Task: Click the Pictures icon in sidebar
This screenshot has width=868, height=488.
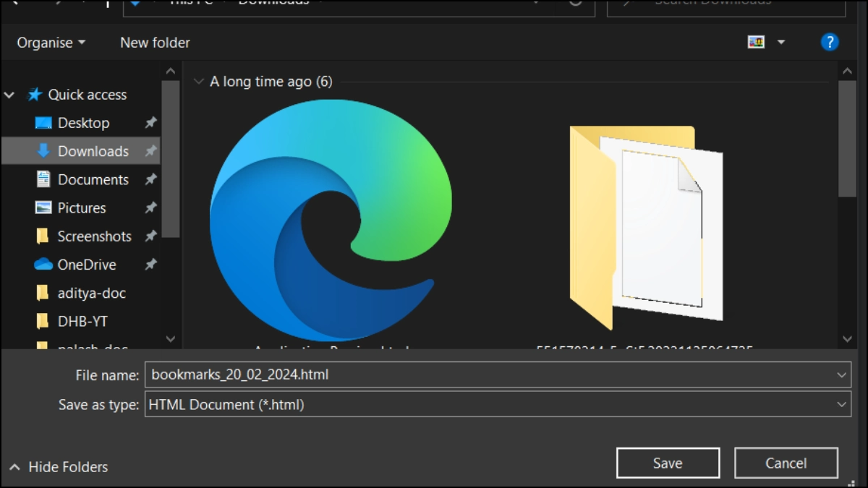Action: point(43,207)
